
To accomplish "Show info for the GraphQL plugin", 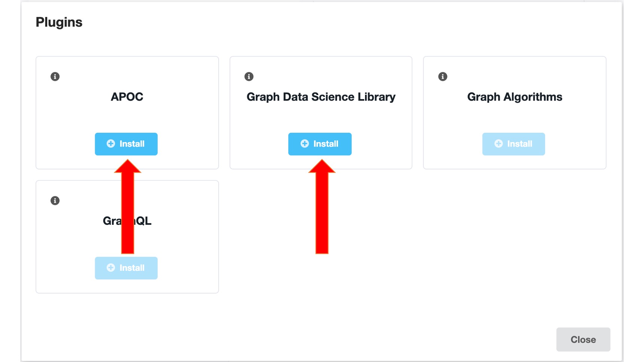I will click(x=55, y=201).
